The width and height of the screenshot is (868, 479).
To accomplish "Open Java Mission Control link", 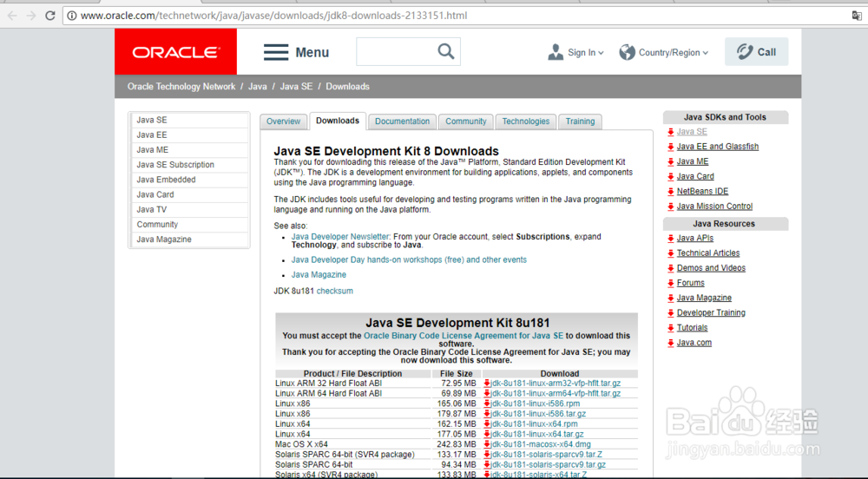I will [x=714, y=207].
